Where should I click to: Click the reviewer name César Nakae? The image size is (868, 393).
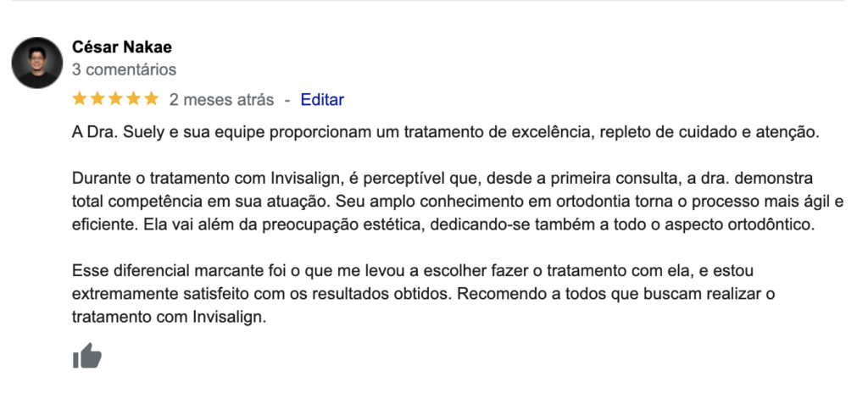click(x=122, y=47)
